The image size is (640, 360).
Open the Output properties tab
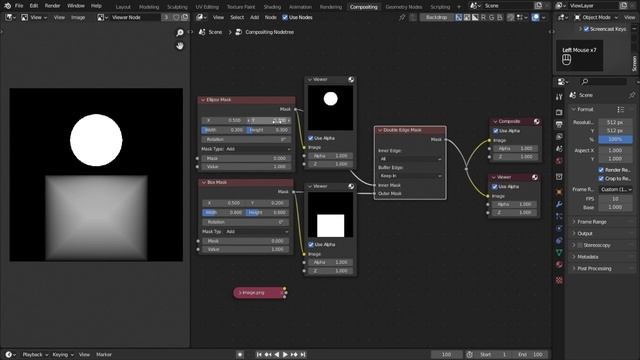[559, 124]
